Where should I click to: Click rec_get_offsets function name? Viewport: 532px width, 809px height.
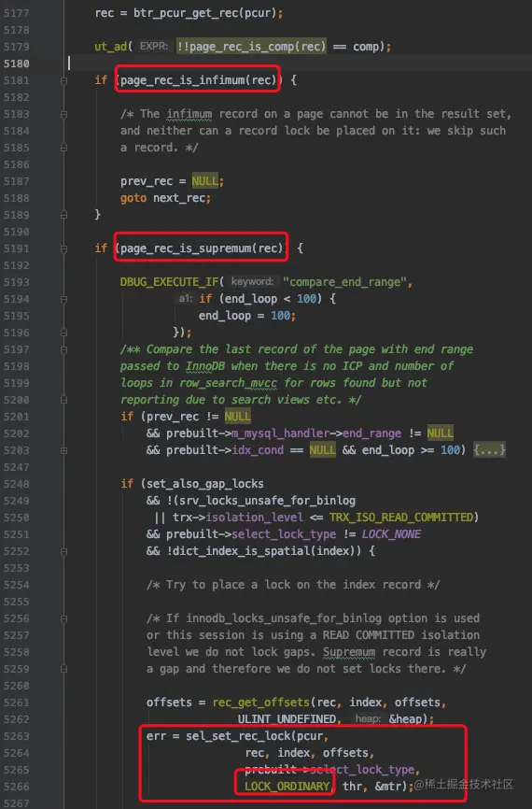260,703
